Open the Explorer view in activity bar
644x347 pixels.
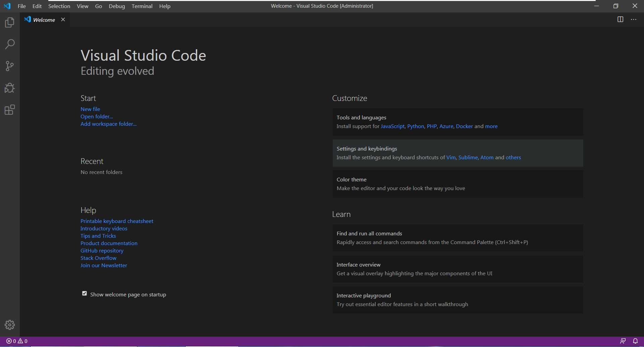(x=10, y=22)
